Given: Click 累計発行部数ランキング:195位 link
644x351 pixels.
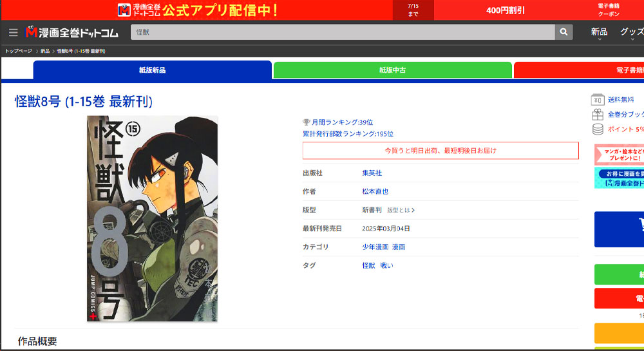Looking at the screenshot, I should tap(348, 134).
